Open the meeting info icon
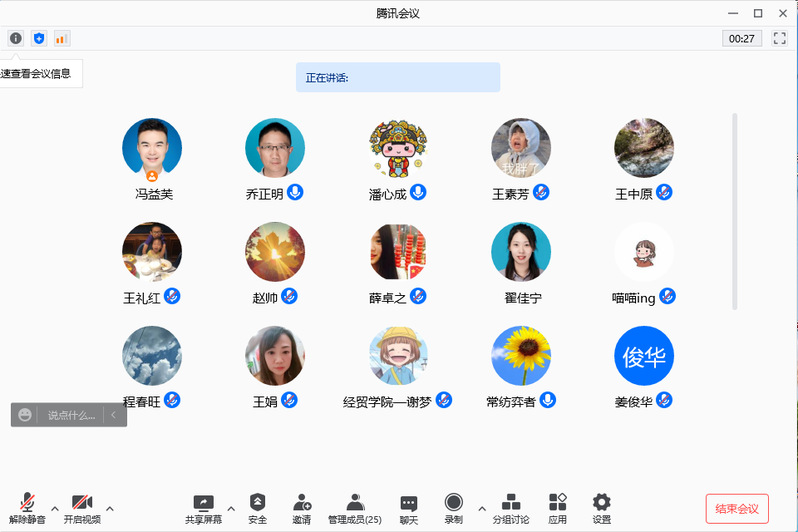Screen dimensions: 798x532 (x=16, y=38)
